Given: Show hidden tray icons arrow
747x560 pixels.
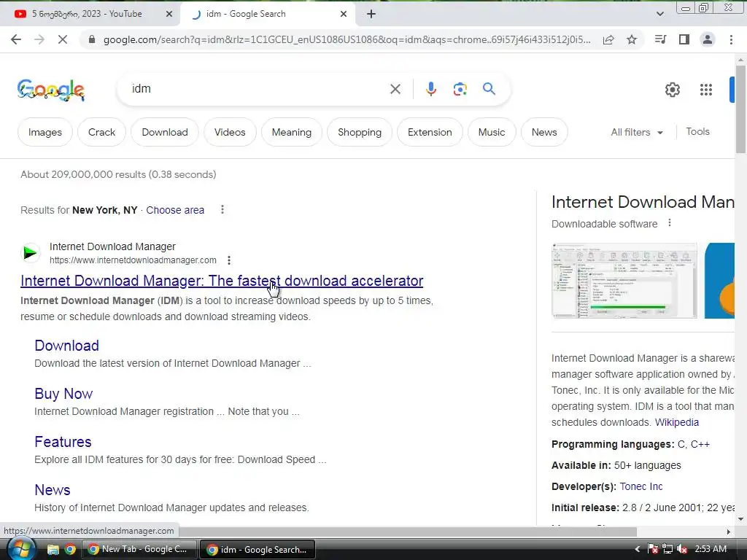Looking at the screenshot, I should pyautogui.click(x=637, y=549).
